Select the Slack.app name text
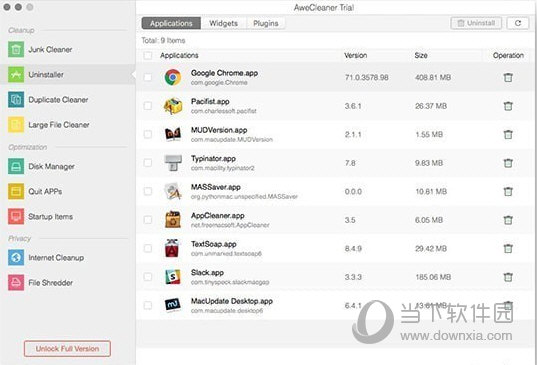The width and height of the screenshot is (537, 365). 207,273
